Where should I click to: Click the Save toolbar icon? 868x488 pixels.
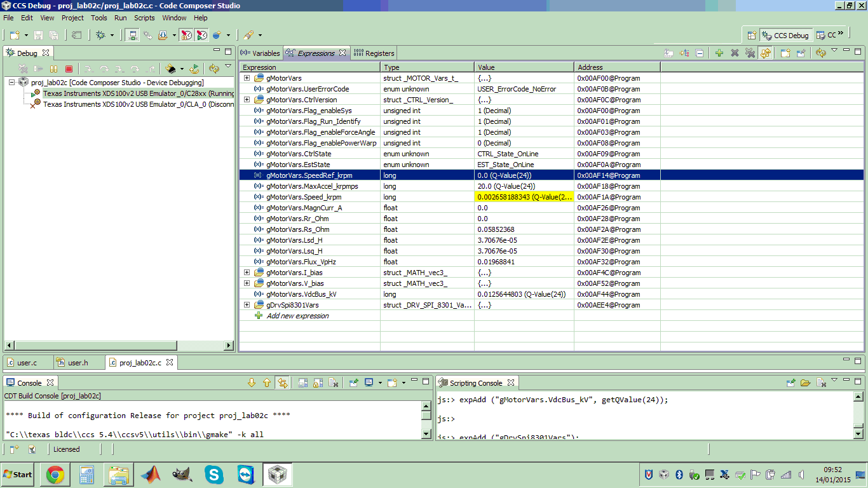(38, 35)
